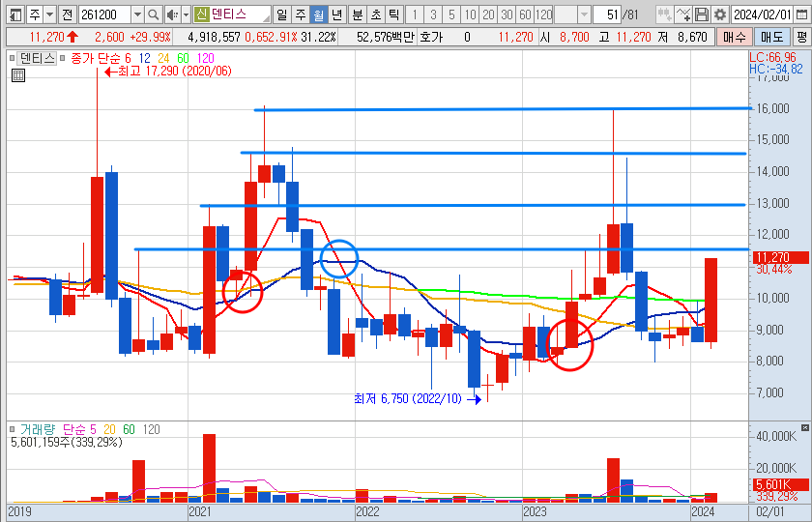Click the add indicator line icon

[683, 14]
